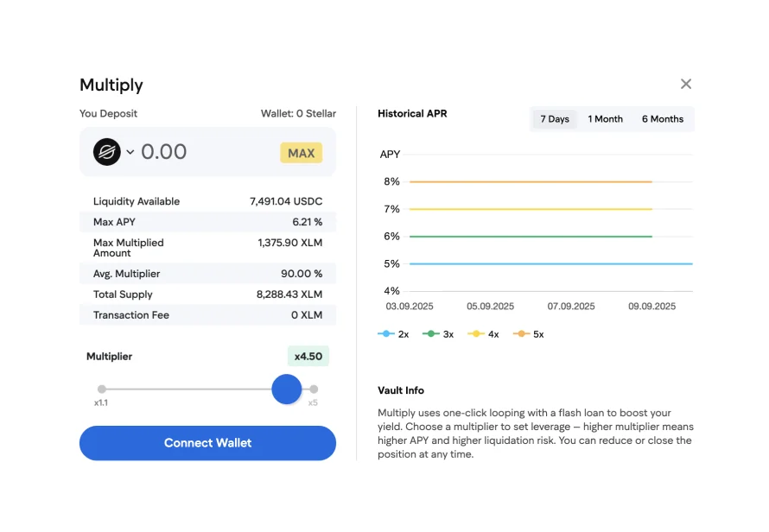
Task: Toggle the 2x series in legend
Action: point(394,334)
